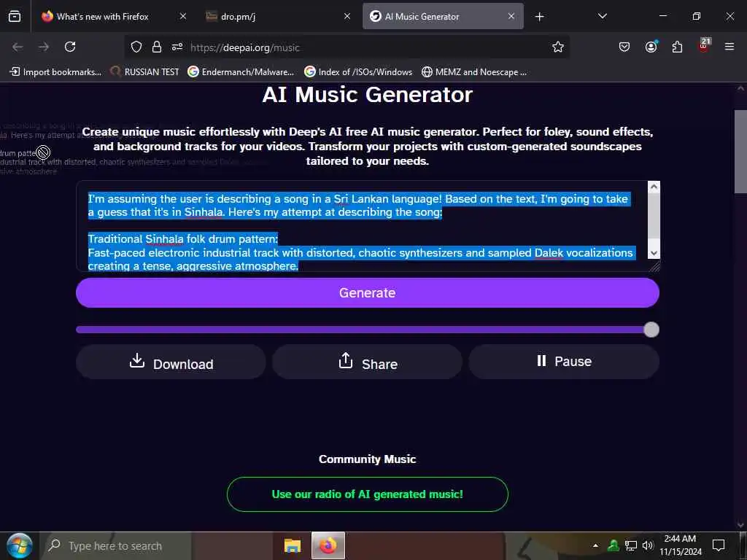The height and width of the screenshot is (560, 747).
Task: Open Endermanch/Malware bookmark
Action: click(x=241, y=72)
